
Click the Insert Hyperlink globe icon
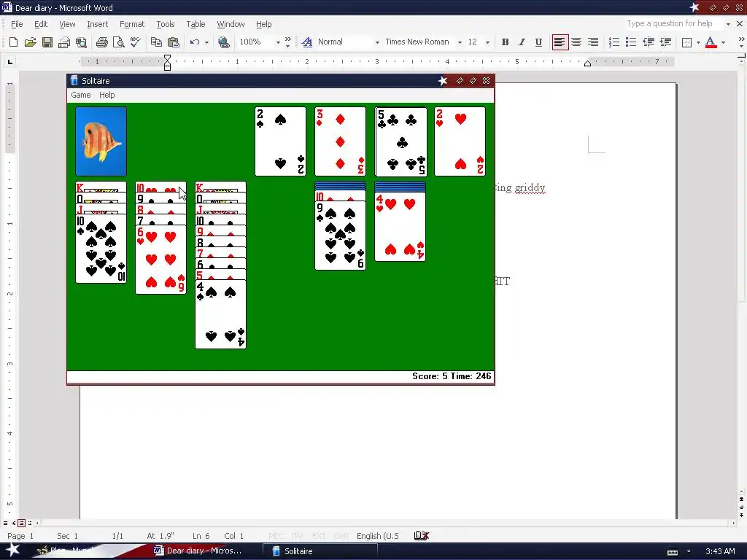(x=223, y=42)
